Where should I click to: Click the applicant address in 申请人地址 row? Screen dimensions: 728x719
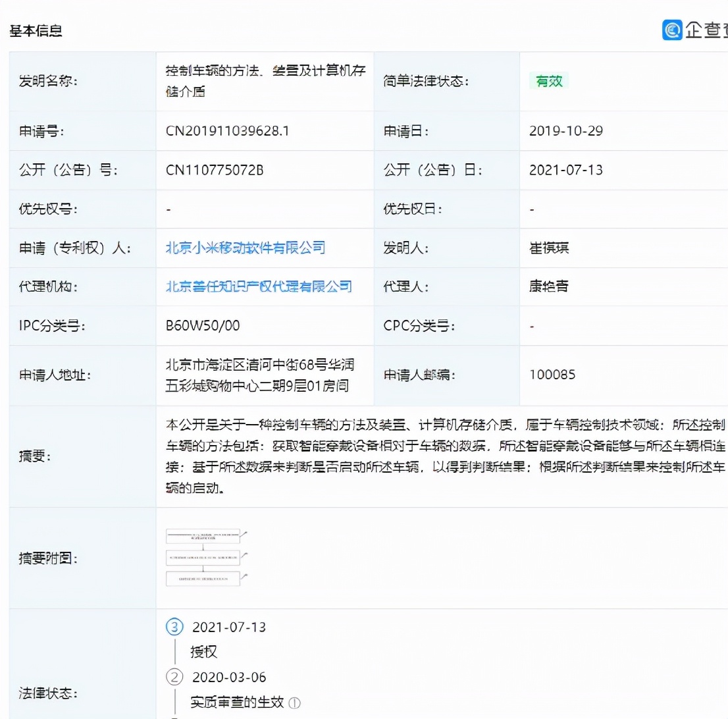259,375
